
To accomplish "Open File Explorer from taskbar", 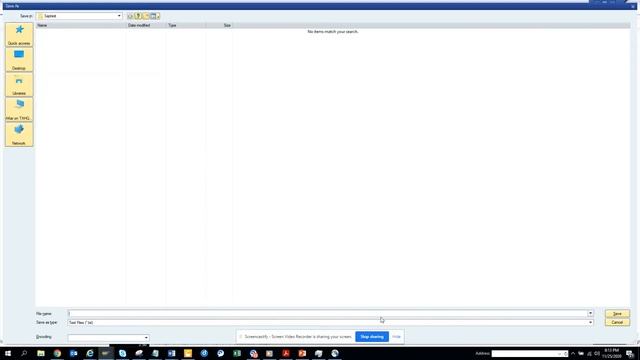I will pyautogui.click(x=41, y=353).
